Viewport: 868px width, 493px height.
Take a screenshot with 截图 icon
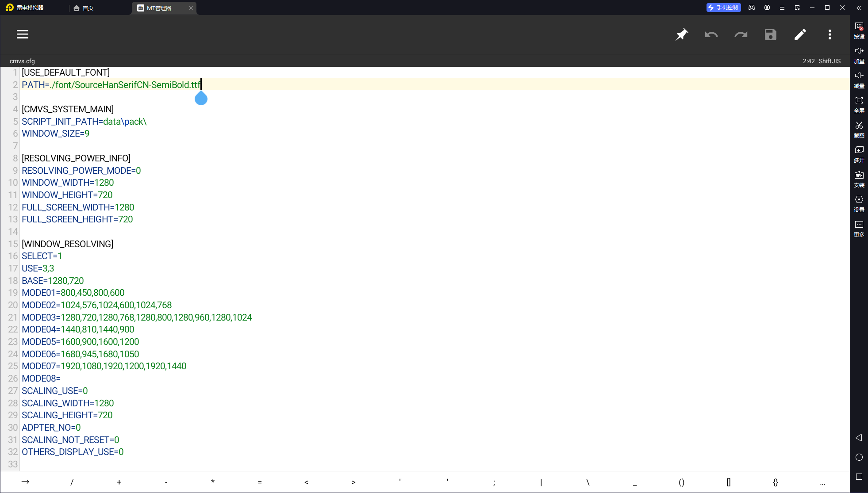[859, 130]
